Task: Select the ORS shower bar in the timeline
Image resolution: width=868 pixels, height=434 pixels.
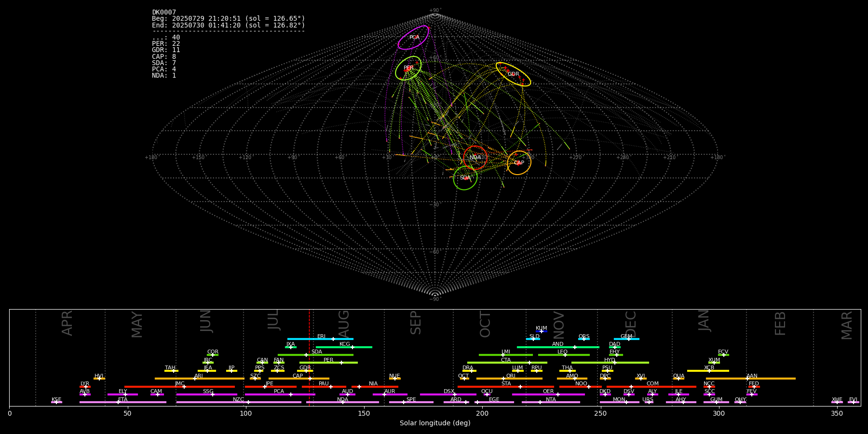Action: tap(584, 339)
